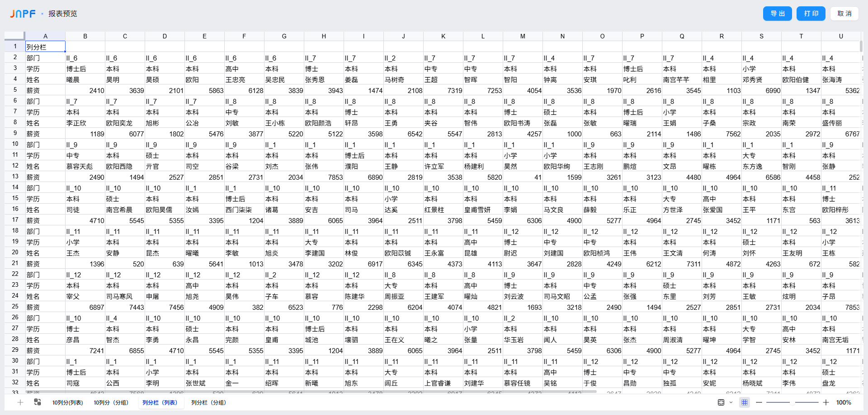Select row 5 header

(15, 90)
